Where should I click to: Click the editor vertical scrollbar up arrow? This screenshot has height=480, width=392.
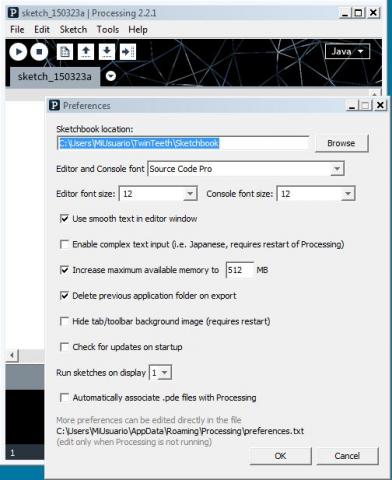click(375, 93)
